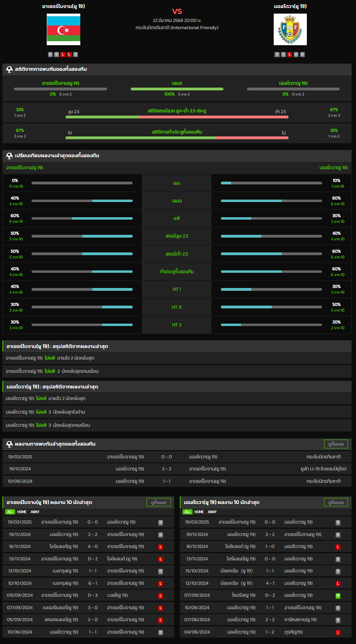Click เวลส์(ยู 19) opponent in Azerbaijan table
Screen dimensions: 356x644
tap(117, 596)
